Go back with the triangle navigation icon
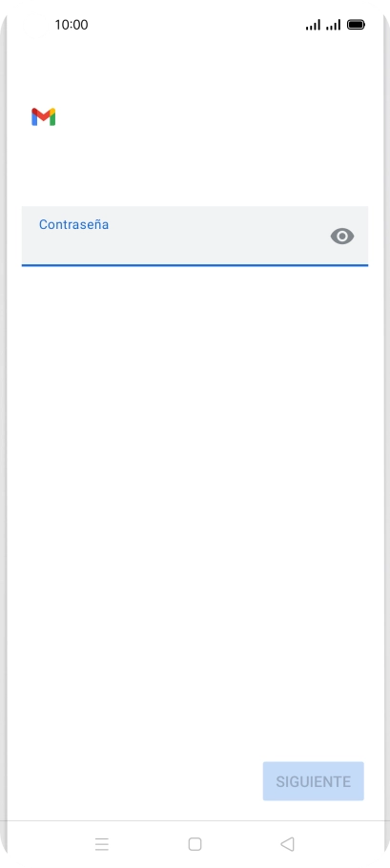The image size is (390, 868). [x=287, y=844]
